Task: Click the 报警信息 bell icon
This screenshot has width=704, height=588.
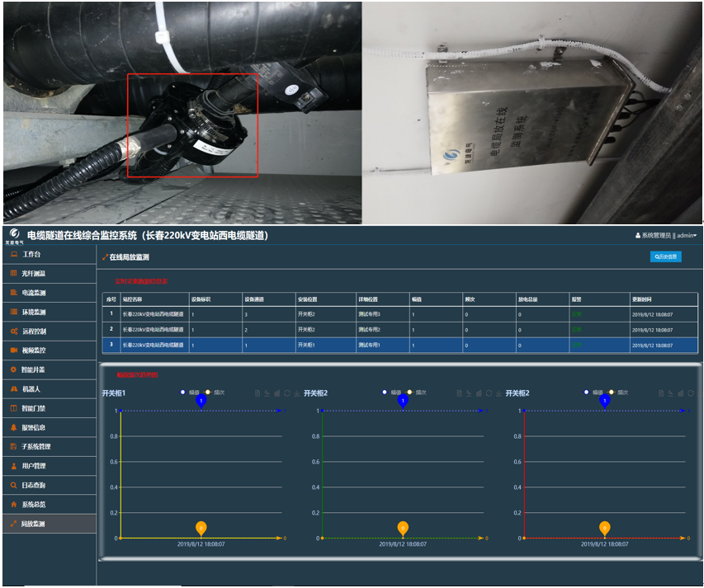Action: pos(13,428)
